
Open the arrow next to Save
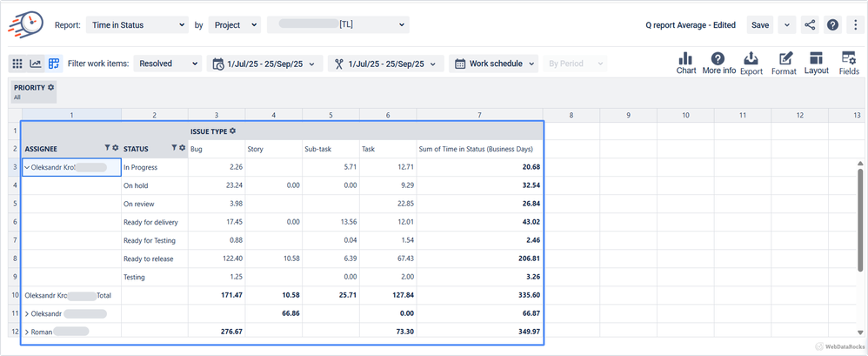coord(788,25)
